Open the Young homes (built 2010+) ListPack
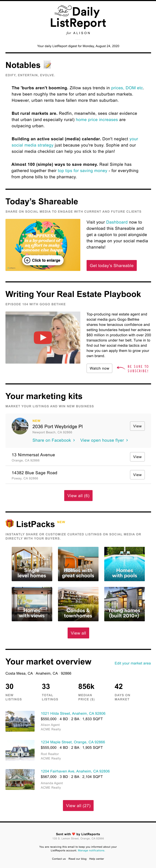This screenshot has width=156, height=868. click(x=124, y=604)
